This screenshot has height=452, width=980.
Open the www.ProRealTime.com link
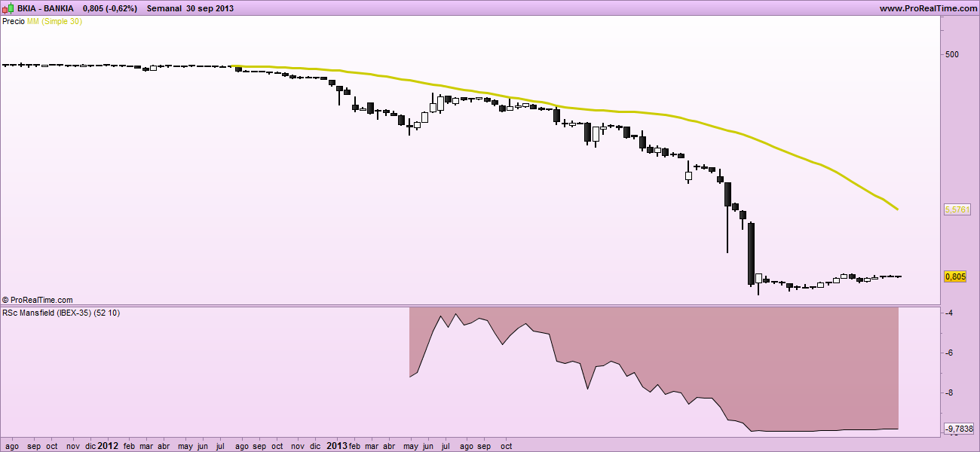tap(928, 8)
